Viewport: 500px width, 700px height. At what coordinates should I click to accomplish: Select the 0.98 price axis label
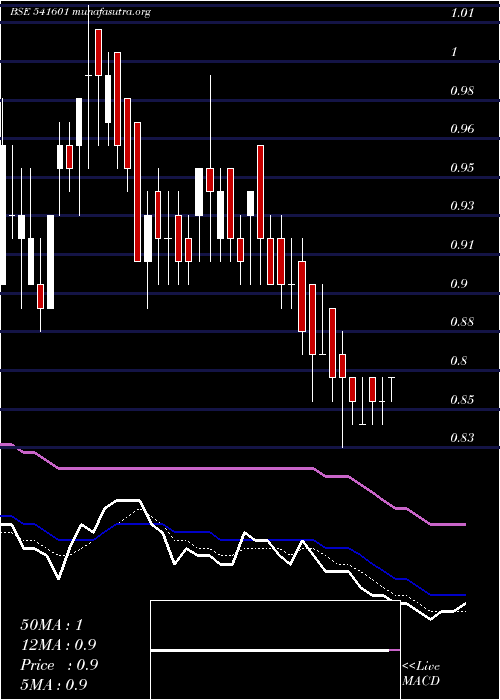click(x=462, y=91)
